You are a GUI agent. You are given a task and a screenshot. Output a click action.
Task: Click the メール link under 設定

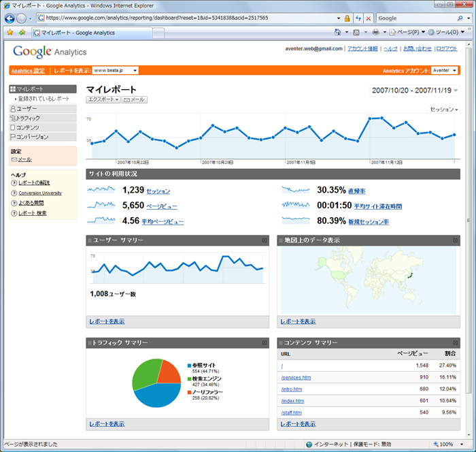coord(24,159)
